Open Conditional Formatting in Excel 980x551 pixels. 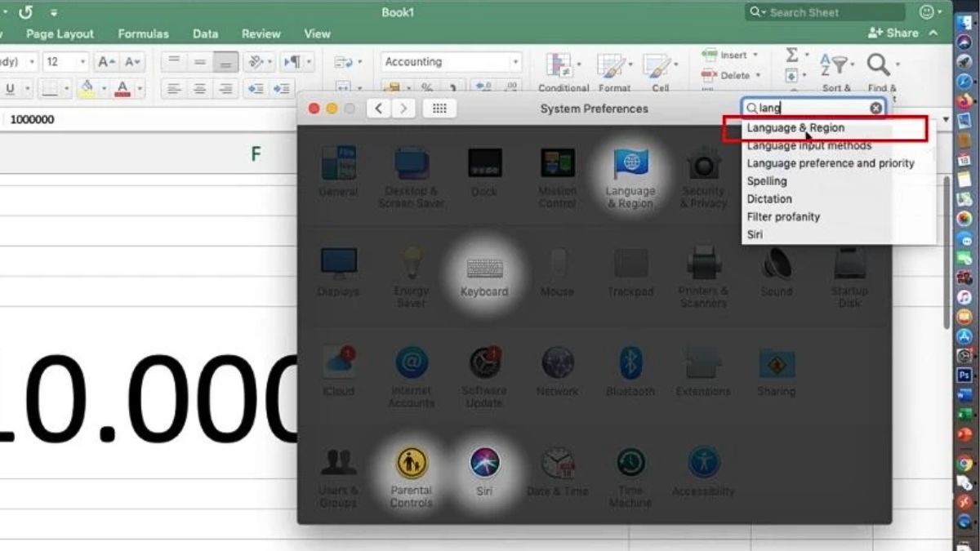point(563,72)
